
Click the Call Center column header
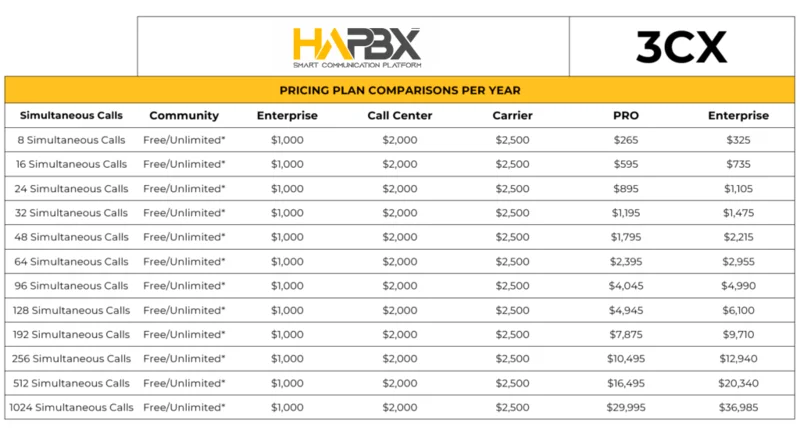(x=399, y=115)
